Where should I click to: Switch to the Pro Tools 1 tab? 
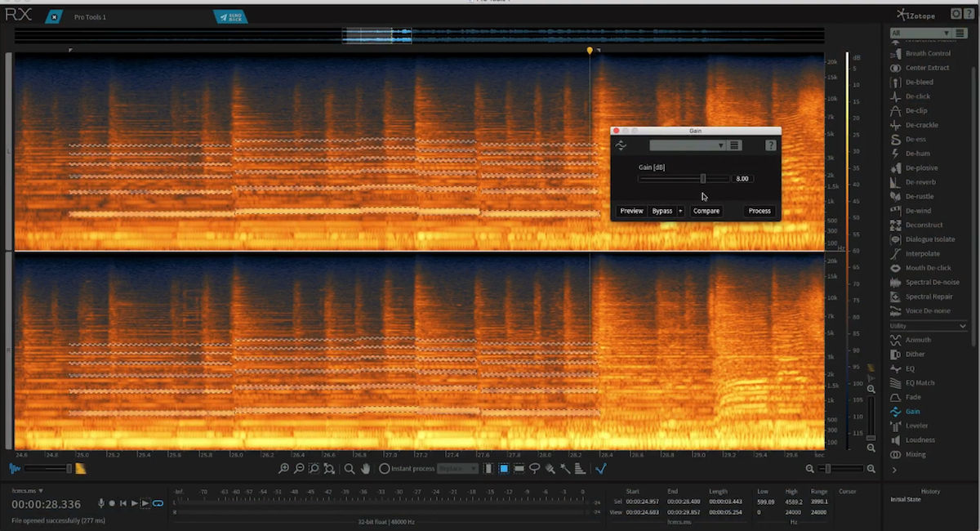90,16
